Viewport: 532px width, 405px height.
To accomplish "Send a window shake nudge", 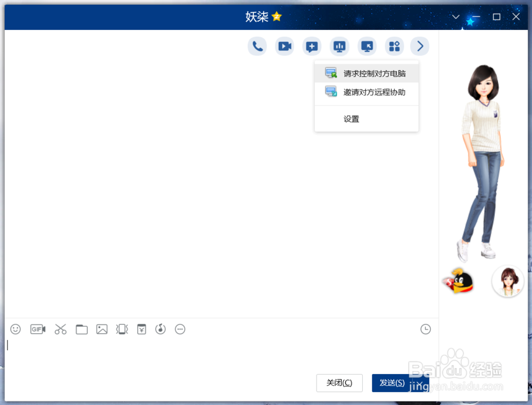I will point(122,329).
